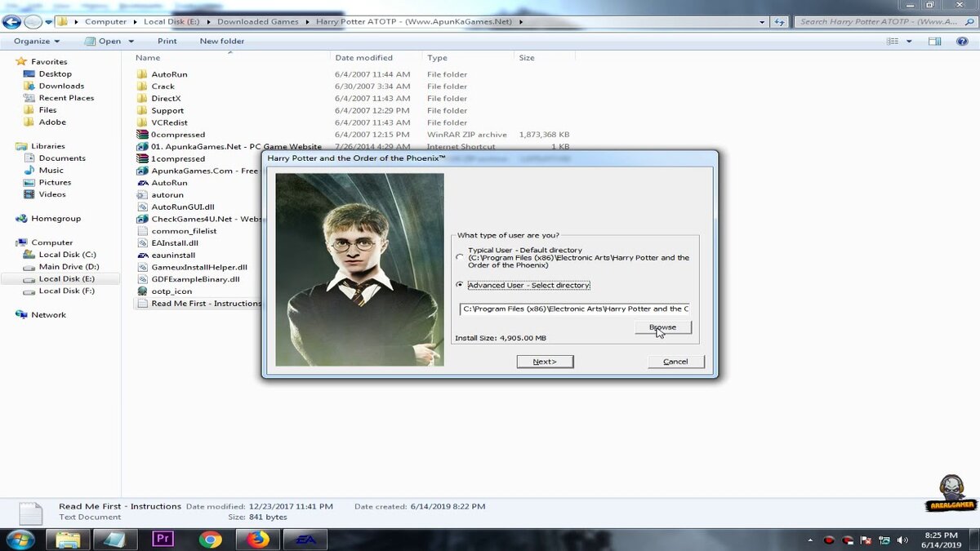The height and width of the screenshot is (551, 980).
Task: Open Desktop under Favorites
Action: pos(55,73)
